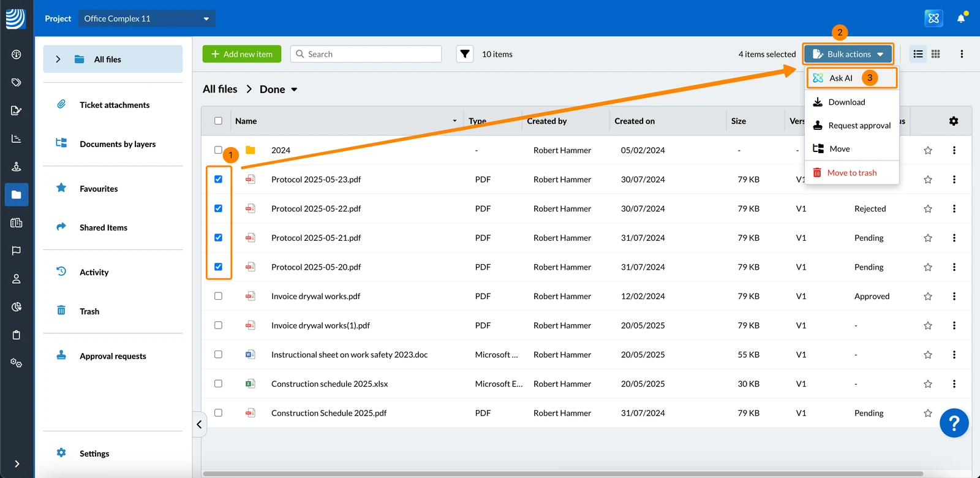Open notifications bell

coord(961,18)
